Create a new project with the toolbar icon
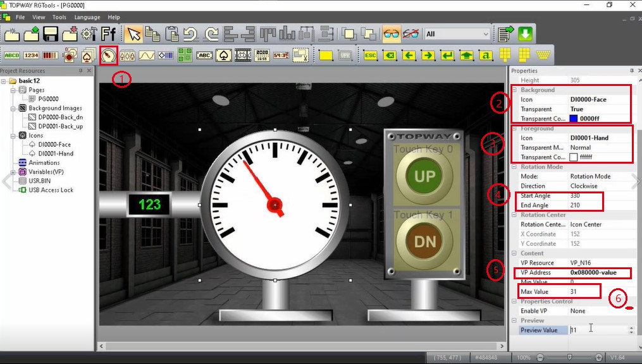This screenshot has width=642, height=364. click(11, 34)
